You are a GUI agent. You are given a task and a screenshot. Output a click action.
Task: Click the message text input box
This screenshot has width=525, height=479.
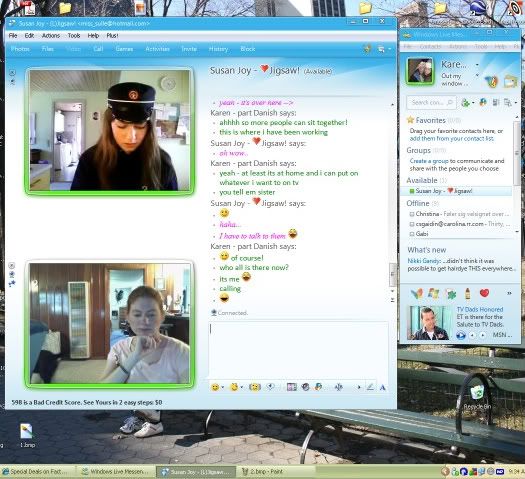click(298, 349)
